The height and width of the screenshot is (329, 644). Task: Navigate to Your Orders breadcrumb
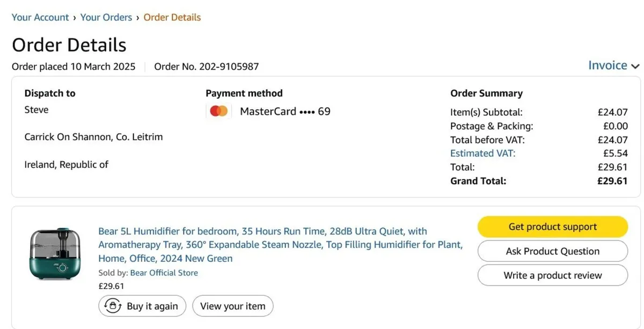pyautogui.click(x=106, y=17)
